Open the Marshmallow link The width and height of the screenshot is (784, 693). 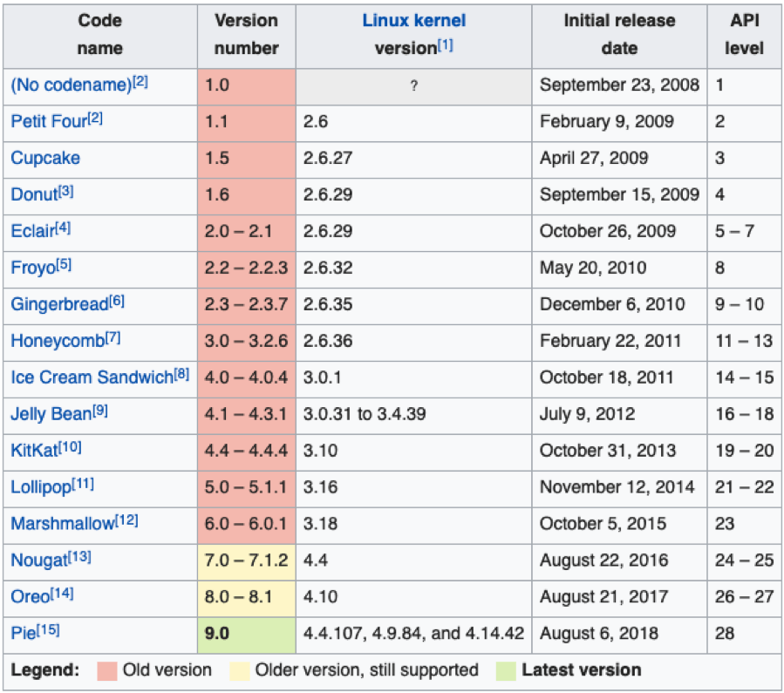[x=63, y=523]
